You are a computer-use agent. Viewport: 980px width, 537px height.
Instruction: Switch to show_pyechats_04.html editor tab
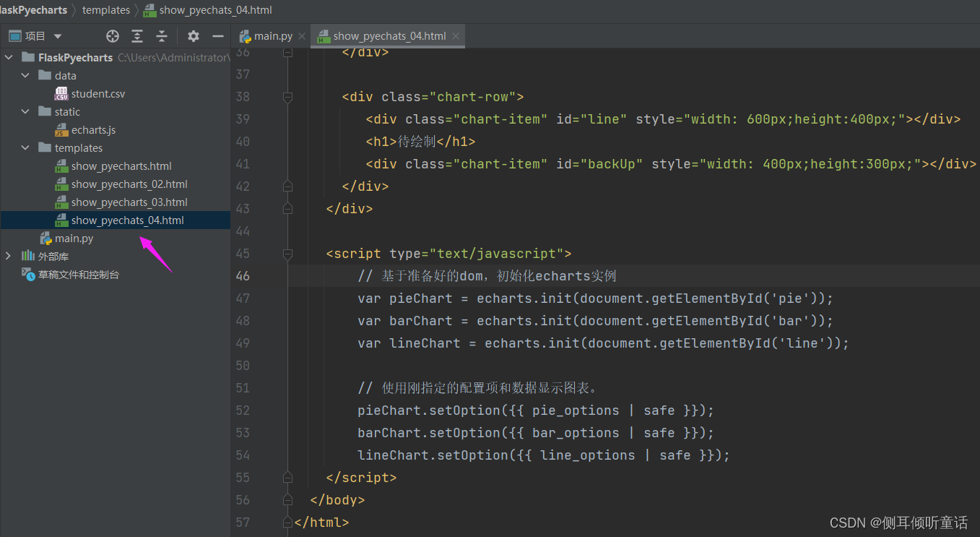click(x=389, y=35)
